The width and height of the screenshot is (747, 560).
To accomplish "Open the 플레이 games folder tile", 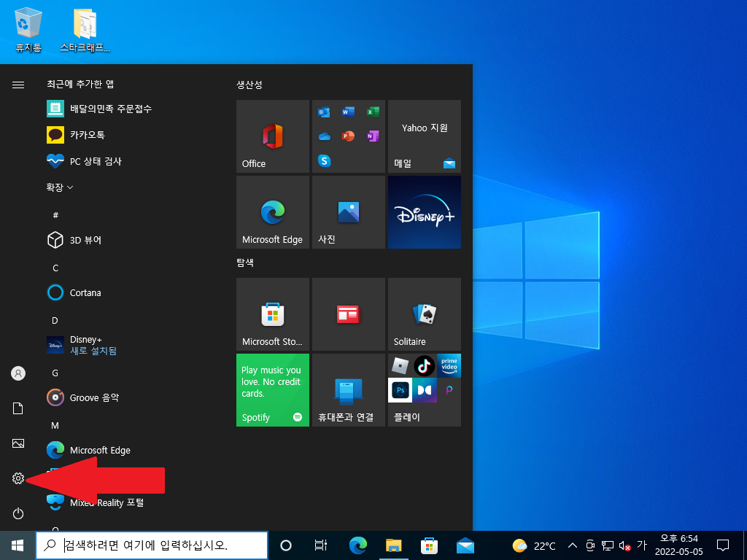I will click(425, 390).
